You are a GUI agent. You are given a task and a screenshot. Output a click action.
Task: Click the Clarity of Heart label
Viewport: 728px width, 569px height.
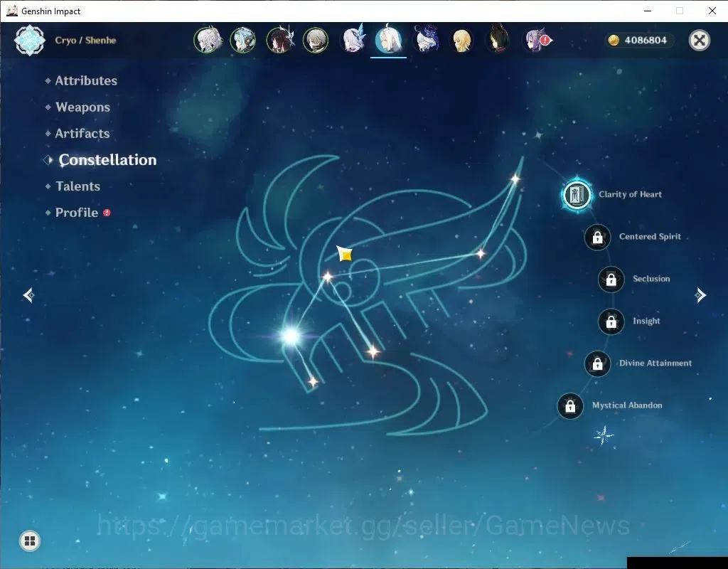[630, 195]
